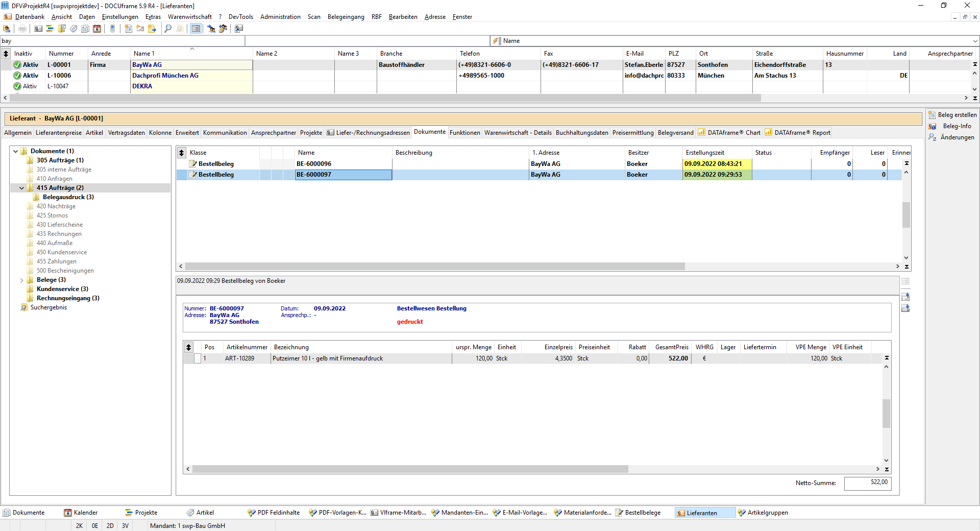Open the Name search field dropdown arrow
980x531 pixels.
point(975,41)
